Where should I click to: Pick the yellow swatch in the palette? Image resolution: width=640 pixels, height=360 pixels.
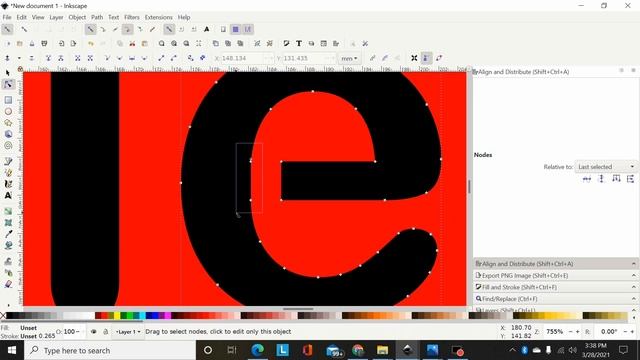(117, 316)
